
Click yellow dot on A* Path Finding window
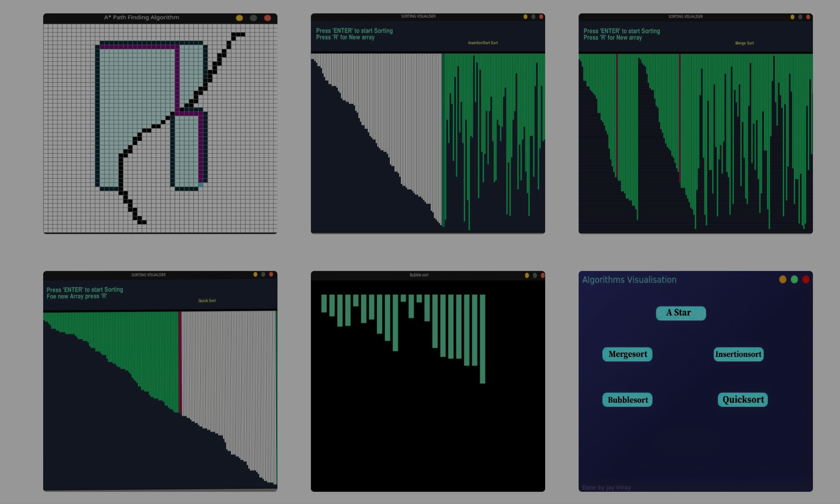239,18
